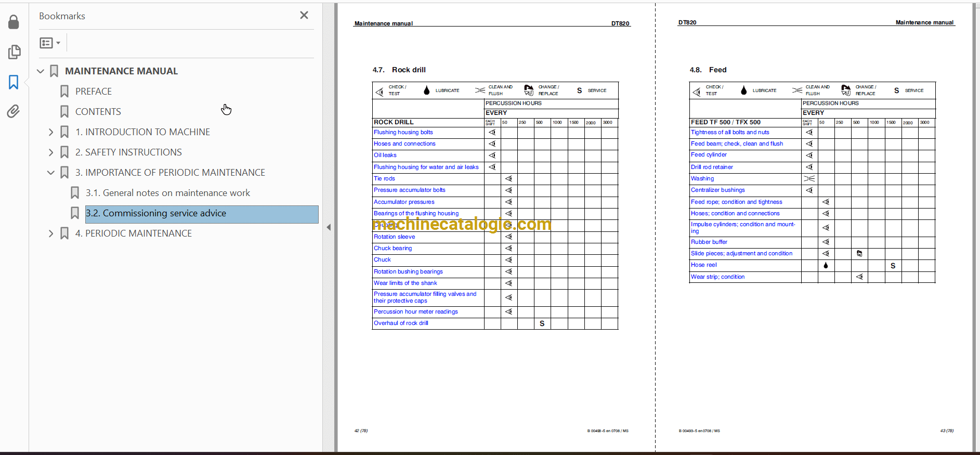Click the PREFACE bookmark ribbon icon
Screen dimensions: 980x455
[x=64, y=92]
